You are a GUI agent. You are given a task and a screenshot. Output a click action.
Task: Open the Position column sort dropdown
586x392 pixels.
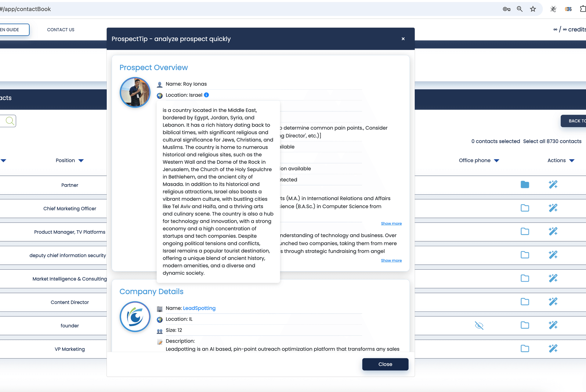click(x=81, y=161)
